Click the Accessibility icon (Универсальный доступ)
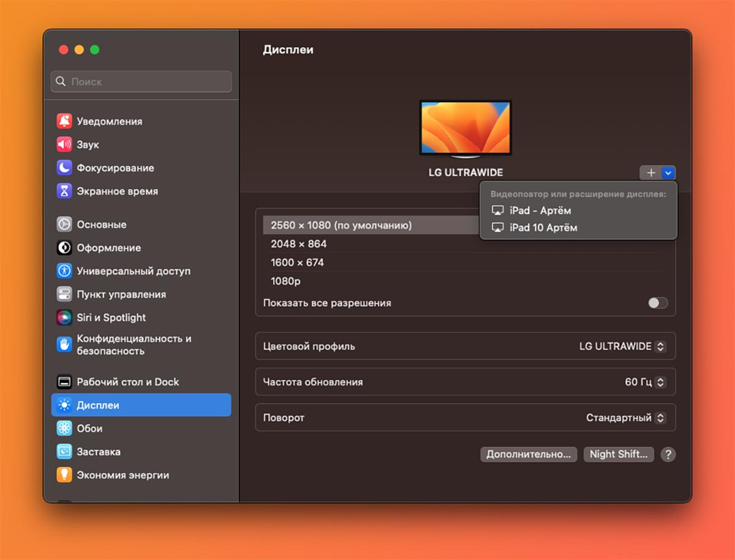The width and height of the screenshot is (735, 560). click(64, 271)
